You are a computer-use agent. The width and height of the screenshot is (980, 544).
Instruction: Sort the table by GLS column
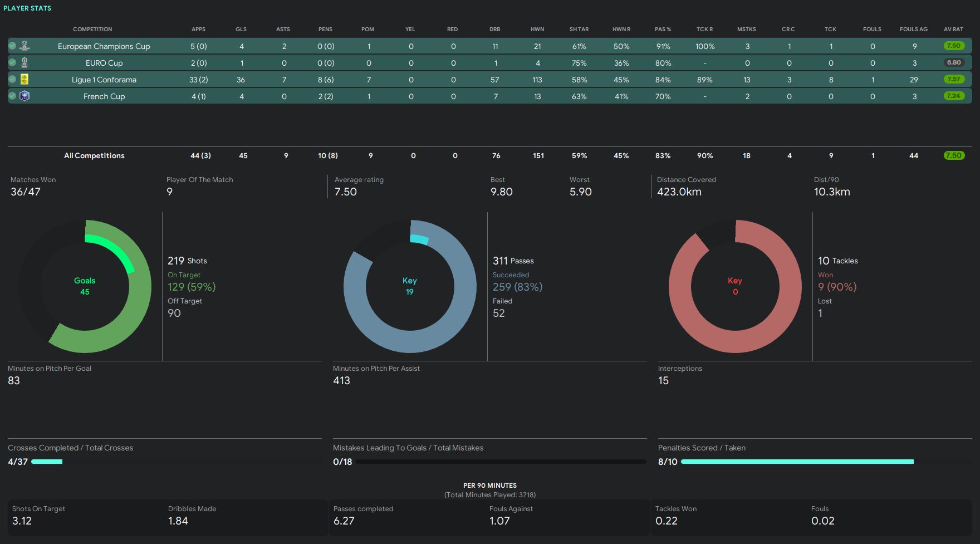(241, 29)
